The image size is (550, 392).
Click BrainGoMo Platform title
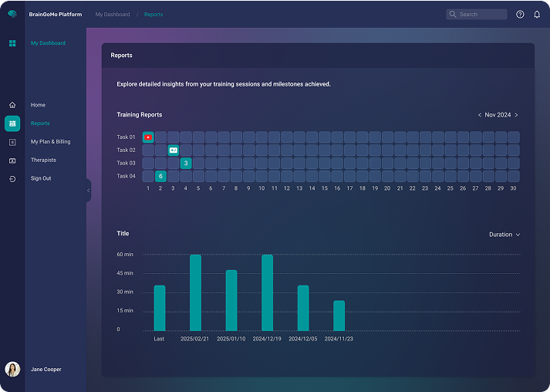tap(56, 15)
